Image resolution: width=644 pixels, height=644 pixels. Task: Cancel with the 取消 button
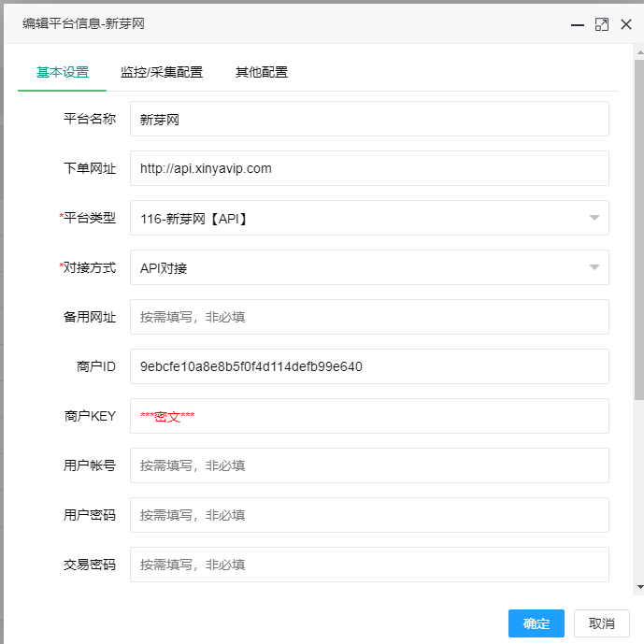pyautogui.click(x=601, y=623)
